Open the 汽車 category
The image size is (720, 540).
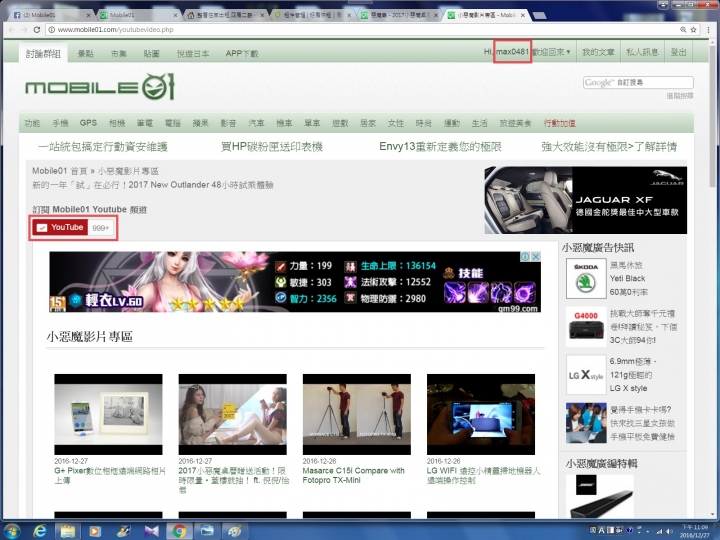click(x=256, y=123)
